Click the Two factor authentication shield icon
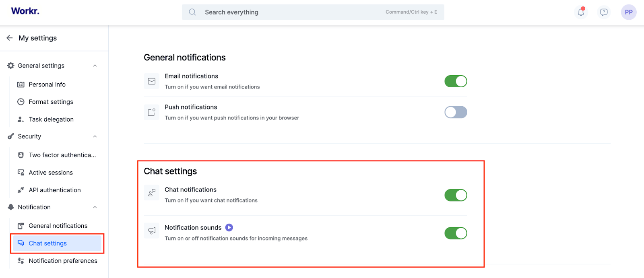Image resolution: width=644 pixels, height=278 pixels. [21, 155]
